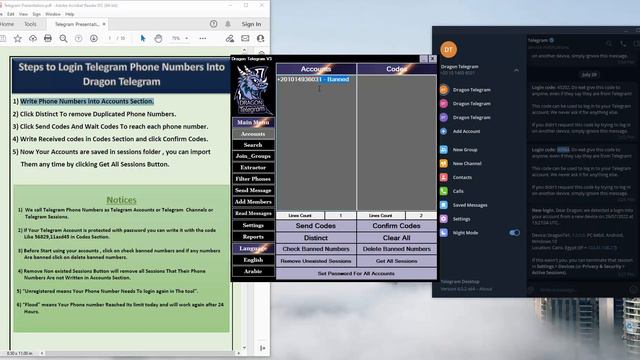
Task: Switch to the Tools tab in Acrobat
Action: click(30, 24)
